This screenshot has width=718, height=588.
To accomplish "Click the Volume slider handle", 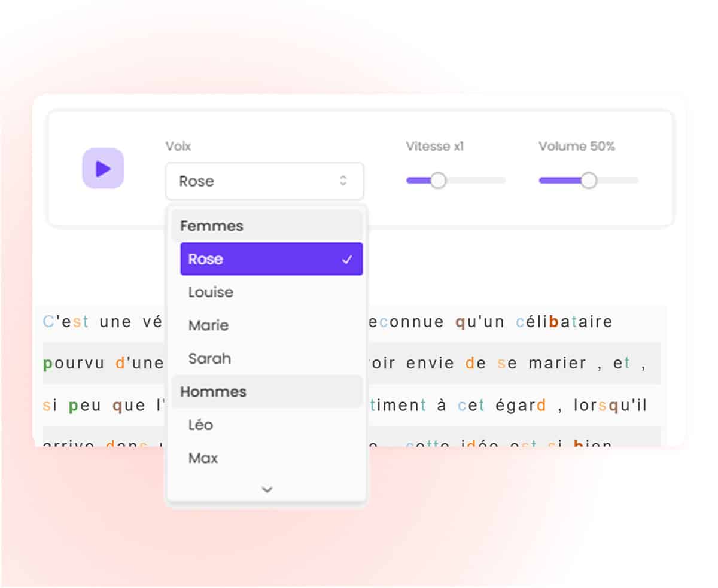I will pos(589,181).
